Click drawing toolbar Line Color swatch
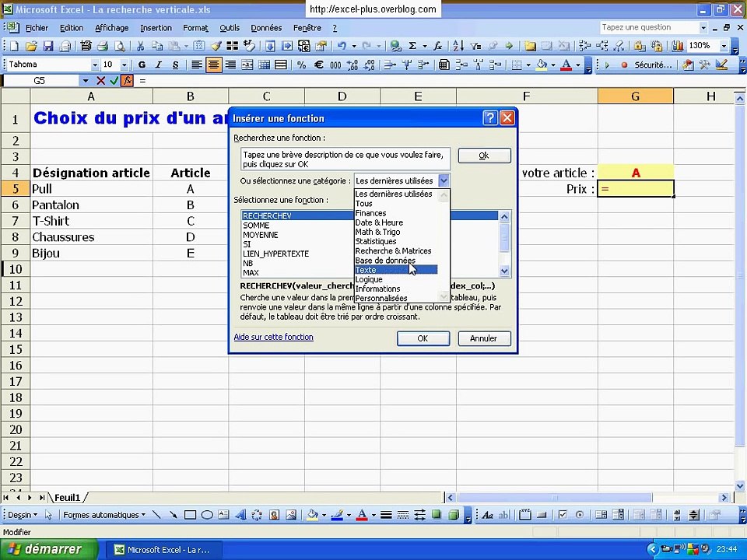 (337, 515)
